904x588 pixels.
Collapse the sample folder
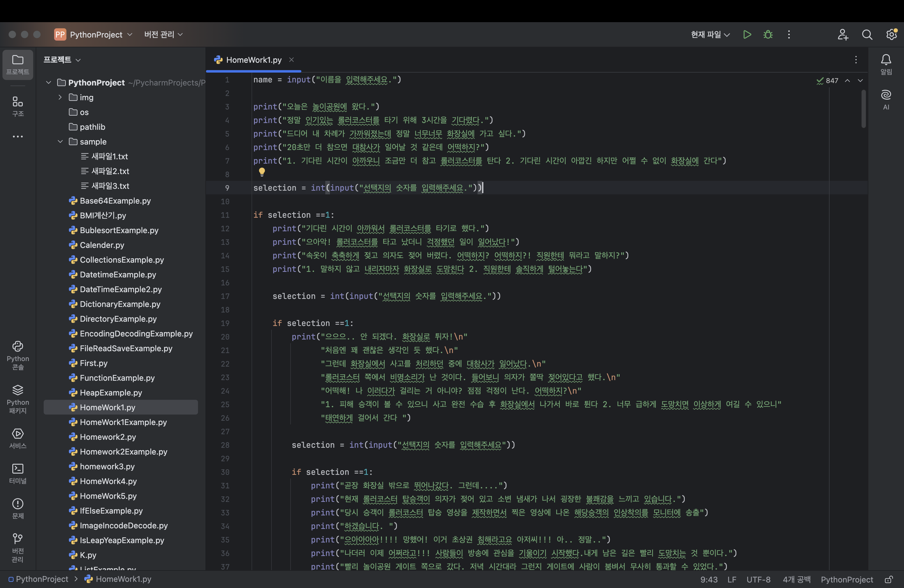(60, 142)
